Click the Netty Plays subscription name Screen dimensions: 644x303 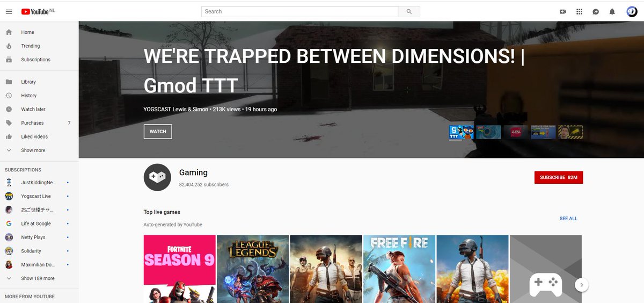[x=33, y=237]
